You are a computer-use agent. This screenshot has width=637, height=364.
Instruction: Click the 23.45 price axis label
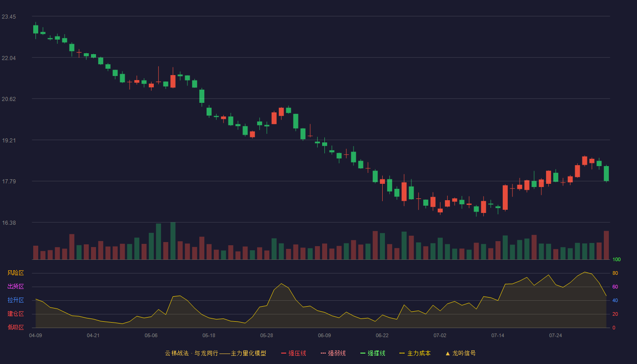9,17
